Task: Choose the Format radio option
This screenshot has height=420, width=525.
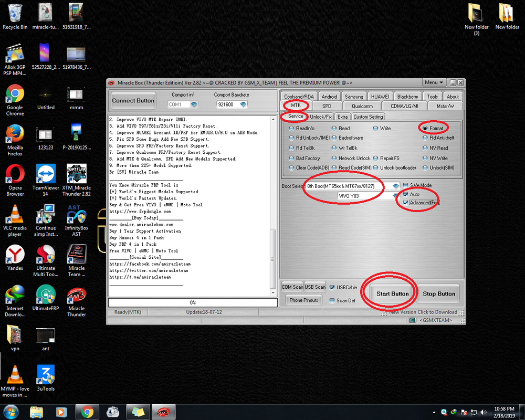Action: tap(433, 128)
